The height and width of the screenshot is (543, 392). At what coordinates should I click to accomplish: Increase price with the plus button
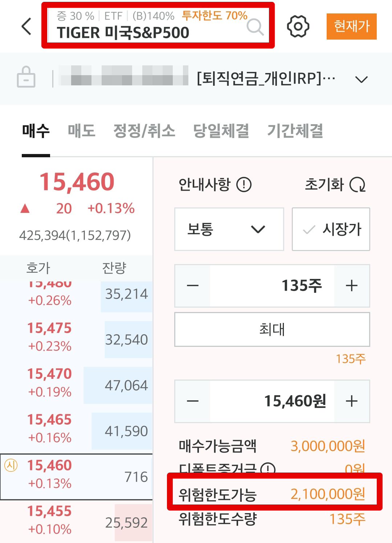point(352,401)
